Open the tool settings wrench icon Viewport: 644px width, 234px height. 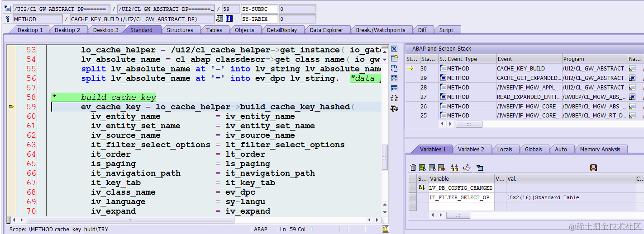[x=394, y=108]
